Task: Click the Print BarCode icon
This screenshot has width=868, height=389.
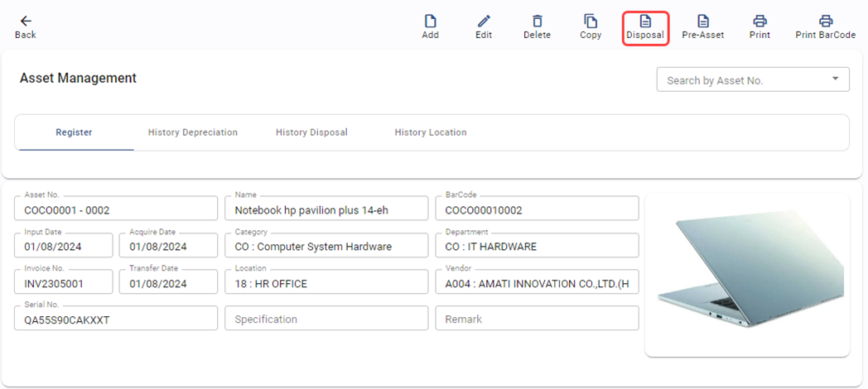Action: click(825, 22)
